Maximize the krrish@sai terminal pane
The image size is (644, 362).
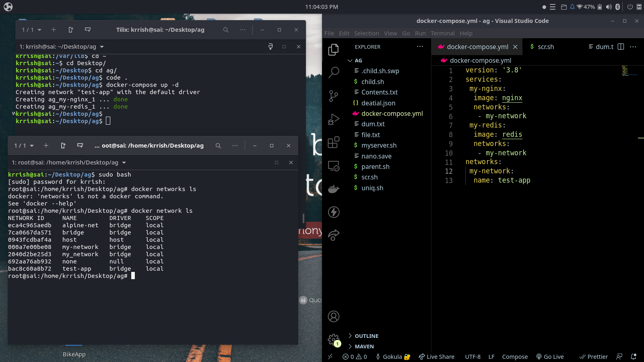click(x=284, y=47)
